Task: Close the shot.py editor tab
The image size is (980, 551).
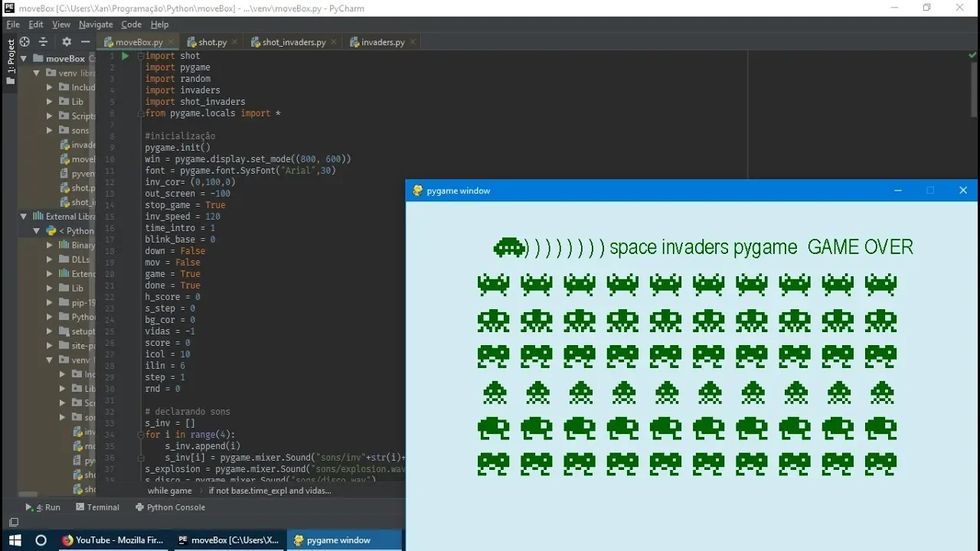Action: tap(235, 42)
